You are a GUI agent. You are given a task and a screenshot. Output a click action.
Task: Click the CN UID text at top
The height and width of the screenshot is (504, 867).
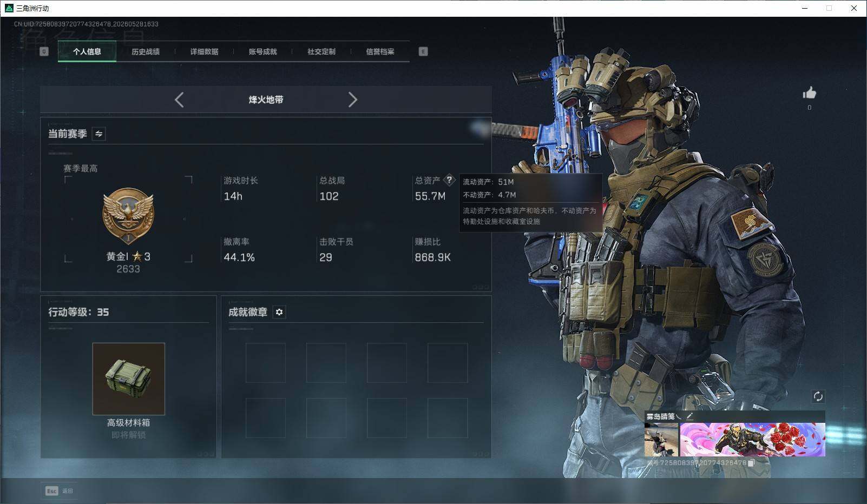tap(87, 24)
